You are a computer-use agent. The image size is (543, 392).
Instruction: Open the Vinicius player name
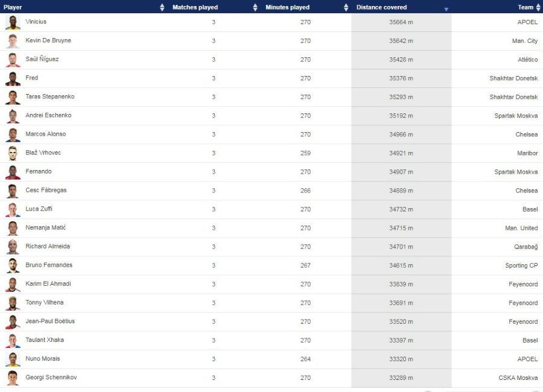(x=36, y=22)
